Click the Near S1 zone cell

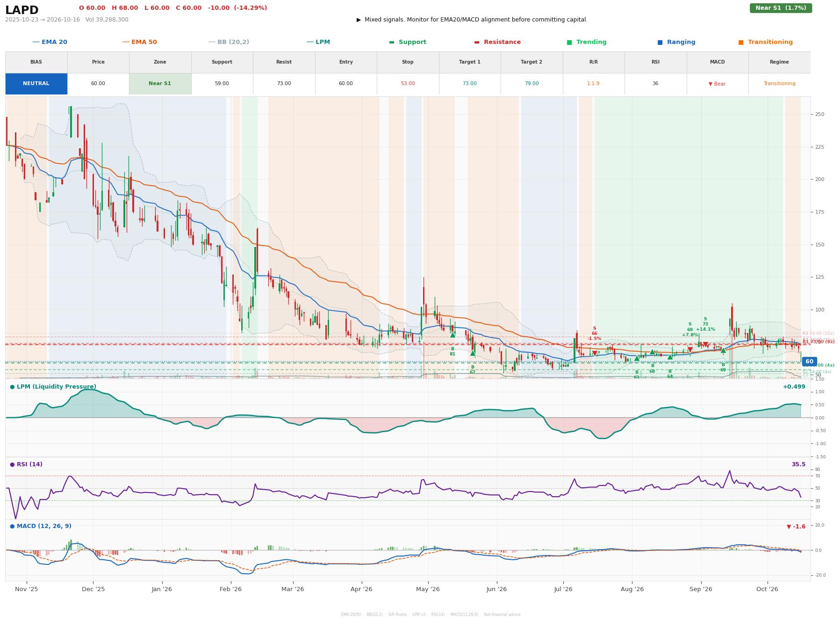click(x=160, y=84)
